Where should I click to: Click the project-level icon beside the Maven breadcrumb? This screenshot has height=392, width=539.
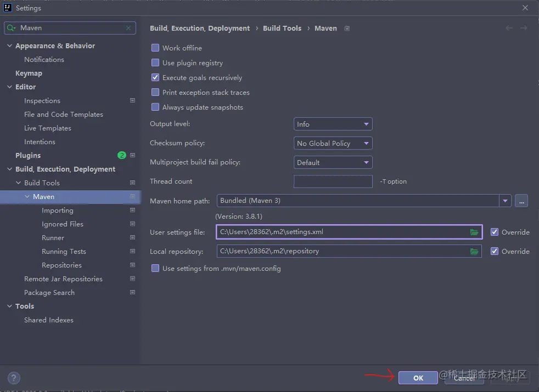tap(347, 29)
